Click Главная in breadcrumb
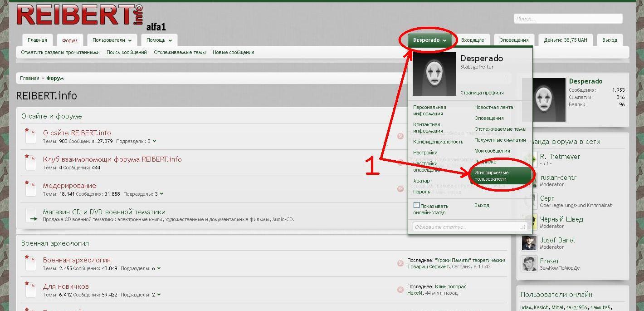The height and width of the screenshot is (311, 644). (29, 78)
